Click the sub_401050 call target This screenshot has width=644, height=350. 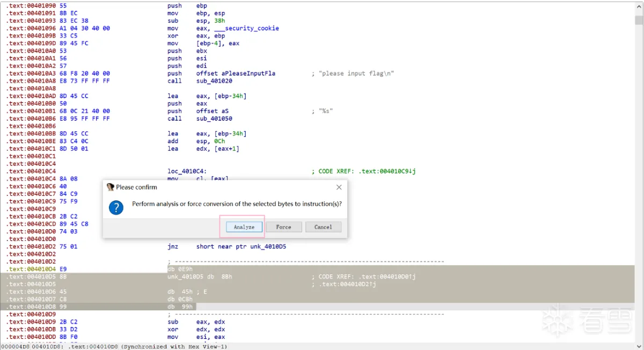214,118
